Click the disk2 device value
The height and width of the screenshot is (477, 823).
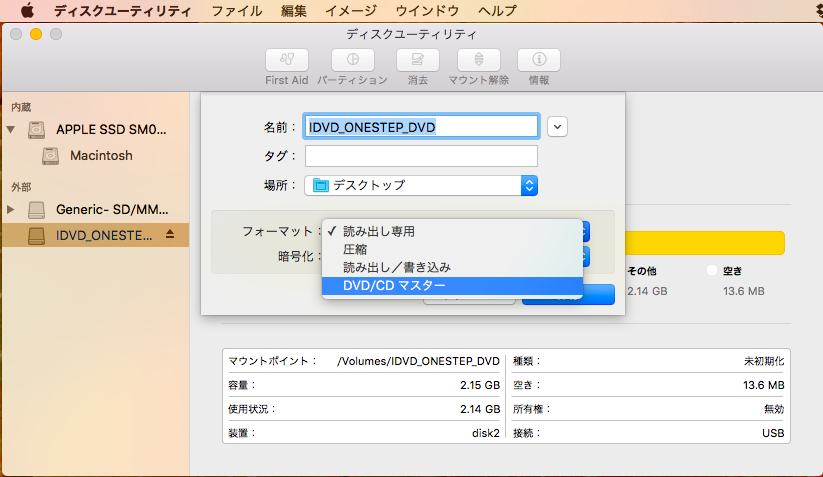pos(486,433)
